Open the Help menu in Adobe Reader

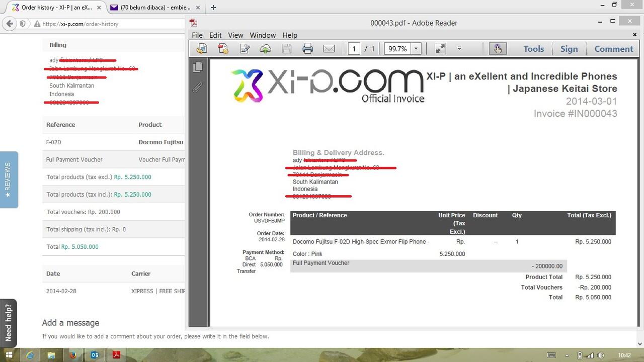[290, 35]
